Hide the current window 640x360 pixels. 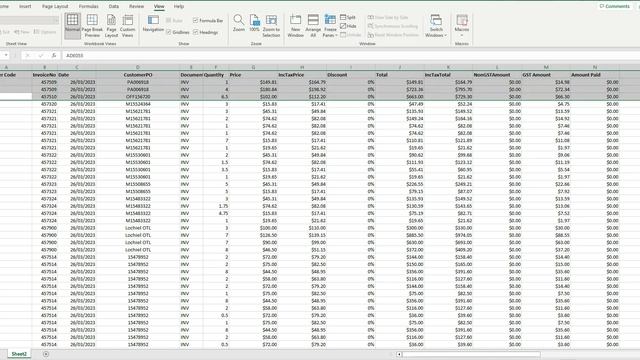(x=348, y=26)
